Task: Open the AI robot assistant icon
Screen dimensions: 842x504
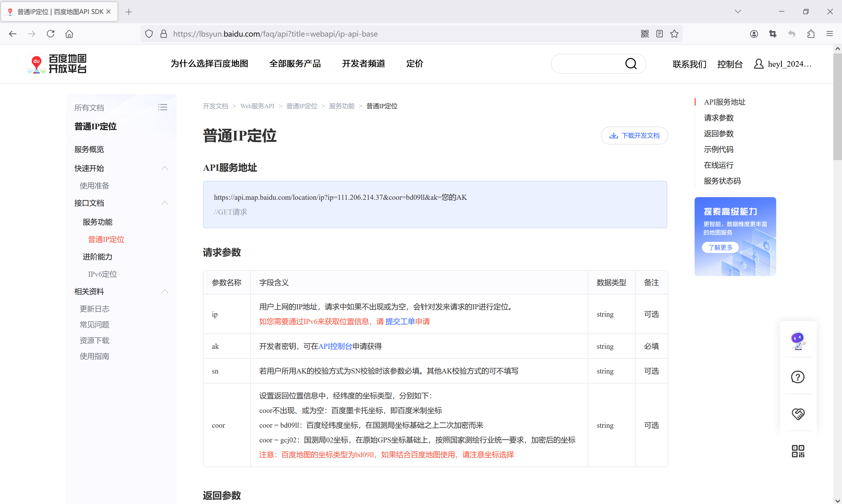Action: tap(798, 340)
